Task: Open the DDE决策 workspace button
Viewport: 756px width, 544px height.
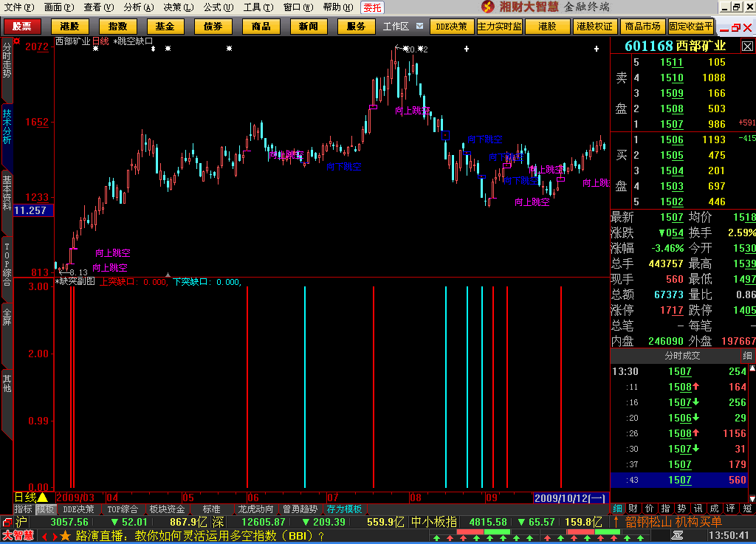Action: point(451,27)
